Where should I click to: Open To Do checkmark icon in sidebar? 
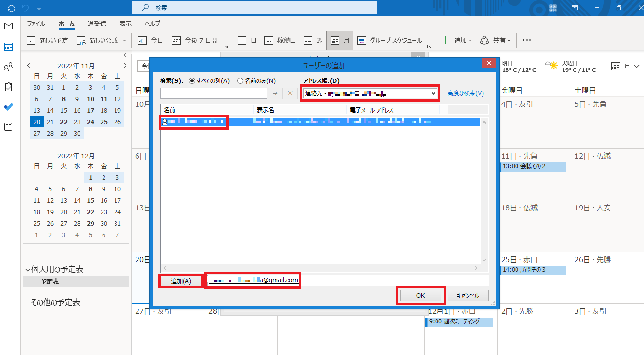click(9, 107)
